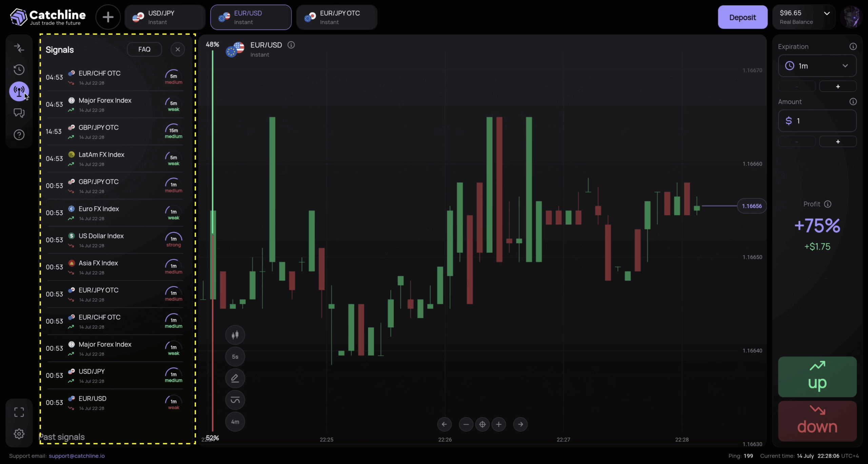Switch to the EUR/JPY OTC Instant tab
The width and height of the screenshot is (868, 464).
point(337,17)
